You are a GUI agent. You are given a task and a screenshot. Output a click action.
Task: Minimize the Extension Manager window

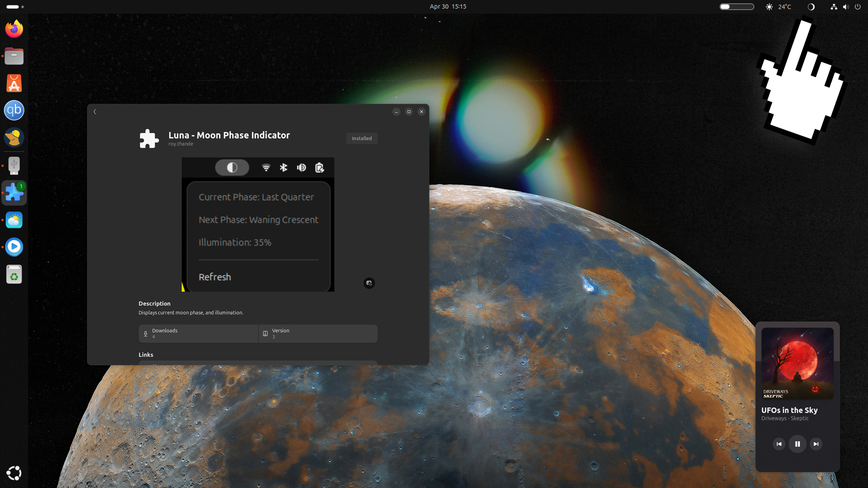click(x=396, y=112)
